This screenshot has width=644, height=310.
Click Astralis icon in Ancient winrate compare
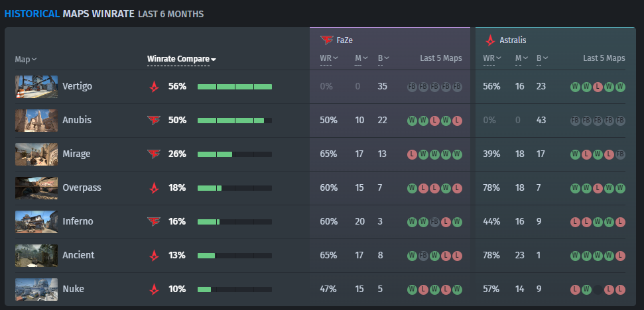coord(154,256)
